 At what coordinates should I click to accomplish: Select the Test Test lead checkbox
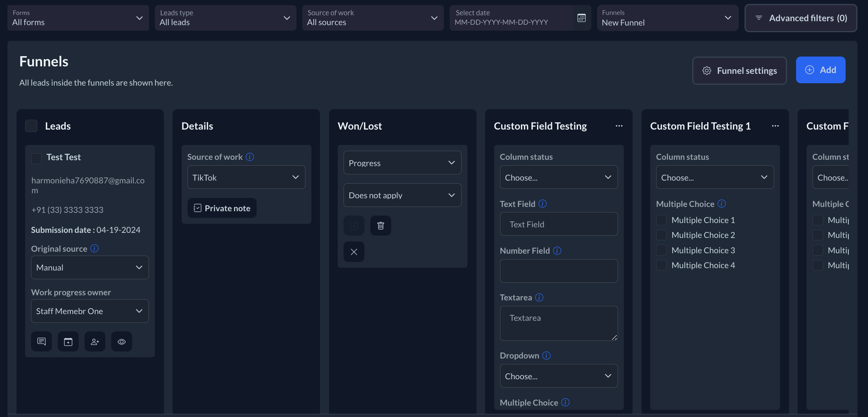[36, 158]
